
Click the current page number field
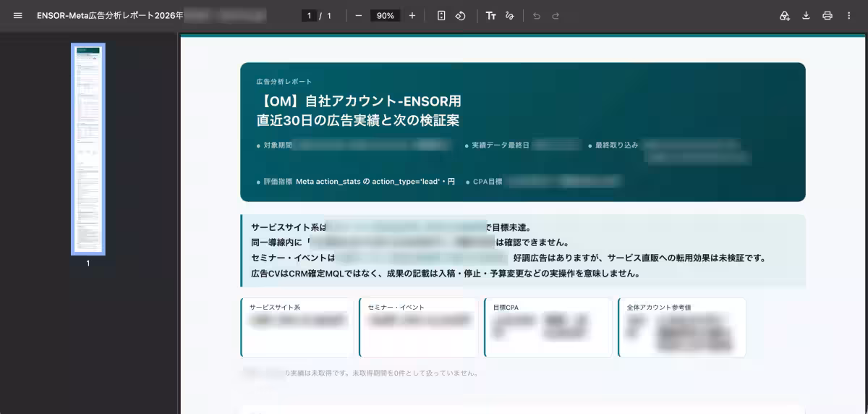tap(310, 15)
